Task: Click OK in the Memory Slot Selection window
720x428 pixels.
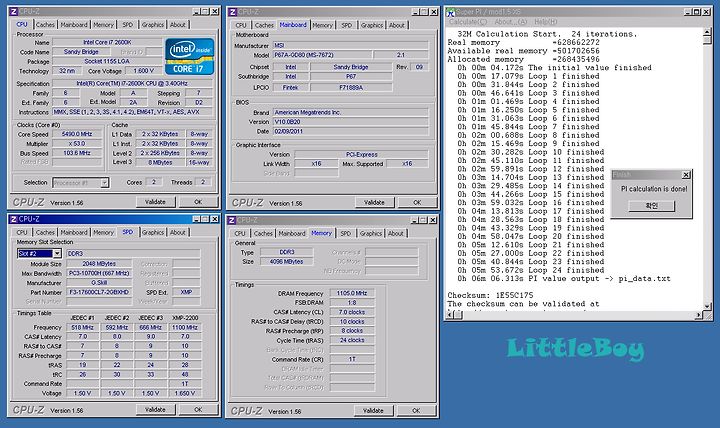Action: point(198,409)
